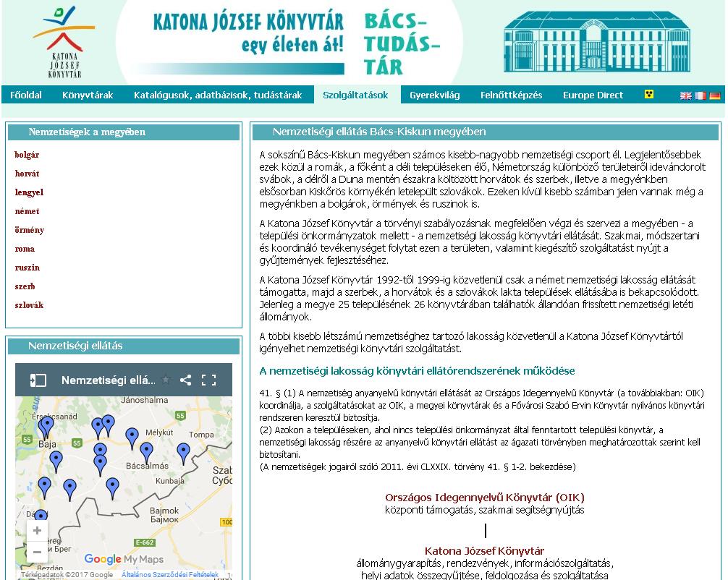The width and height of the screenshot is (728, 580).
Task: Select the Szolgáltatások tab
Action: (x=355, y=95)
